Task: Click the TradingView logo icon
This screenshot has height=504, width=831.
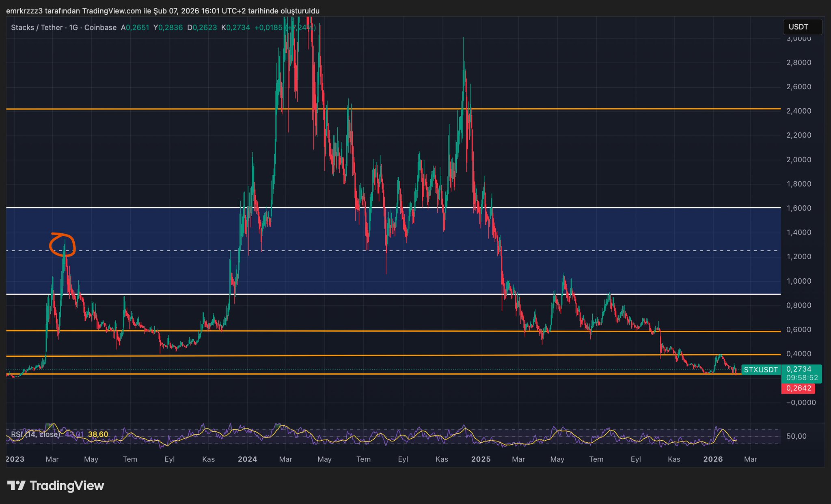Action: [x=17, y=485]
